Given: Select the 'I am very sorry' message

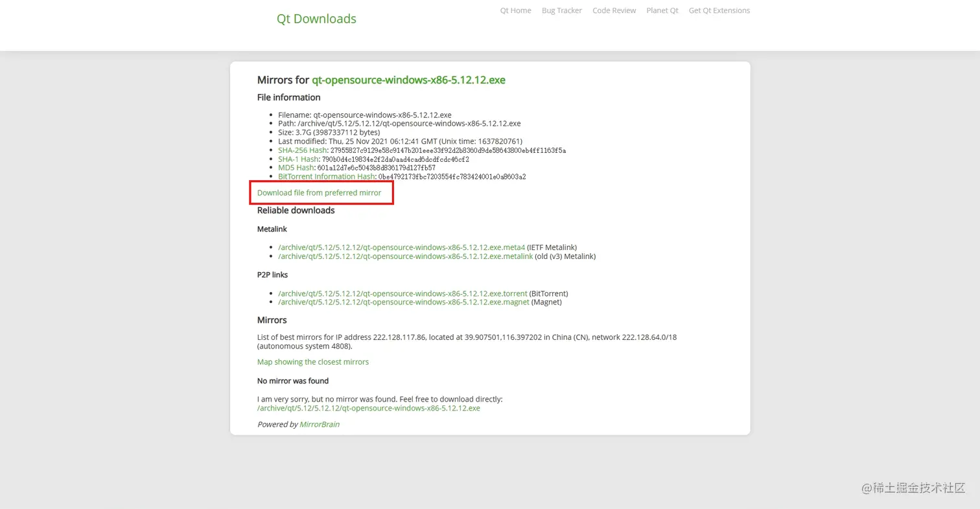Looking at the screenshot, I should point(380,400).
